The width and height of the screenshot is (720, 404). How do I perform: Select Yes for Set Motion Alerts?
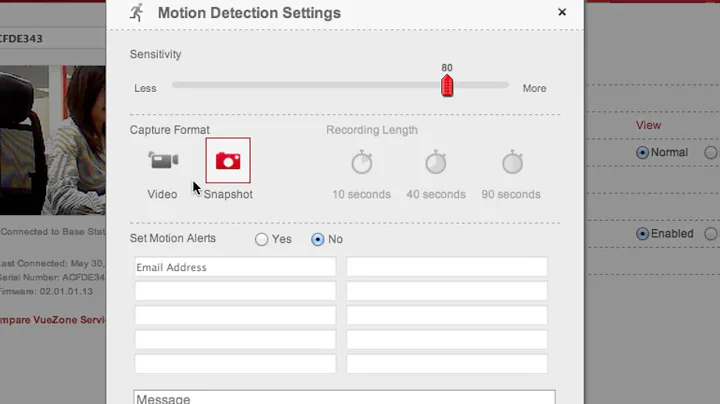coord(261,239)
